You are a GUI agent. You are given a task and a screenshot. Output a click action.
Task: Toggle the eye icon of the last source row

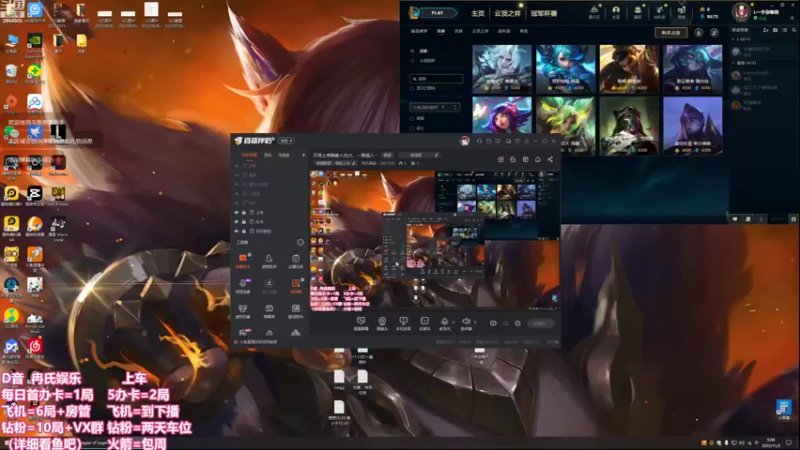click(236, 231)
